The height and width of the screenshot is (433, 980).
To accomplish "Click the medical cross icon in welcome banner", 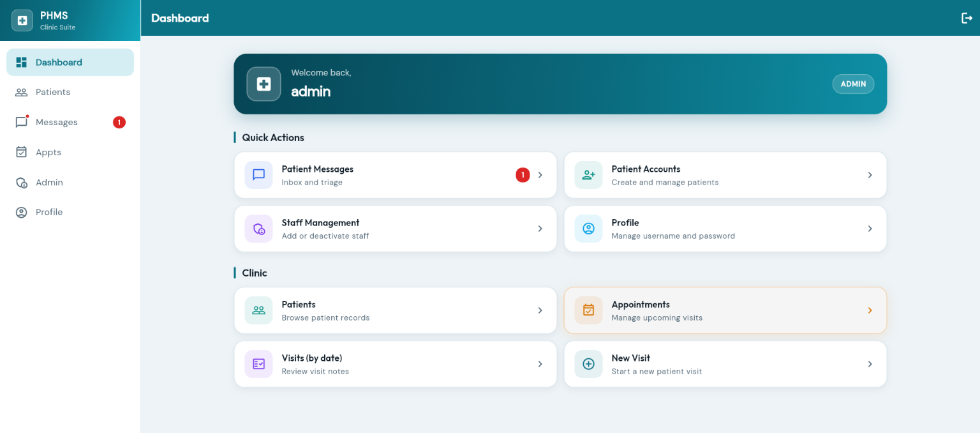I will [x=264, y=84].
